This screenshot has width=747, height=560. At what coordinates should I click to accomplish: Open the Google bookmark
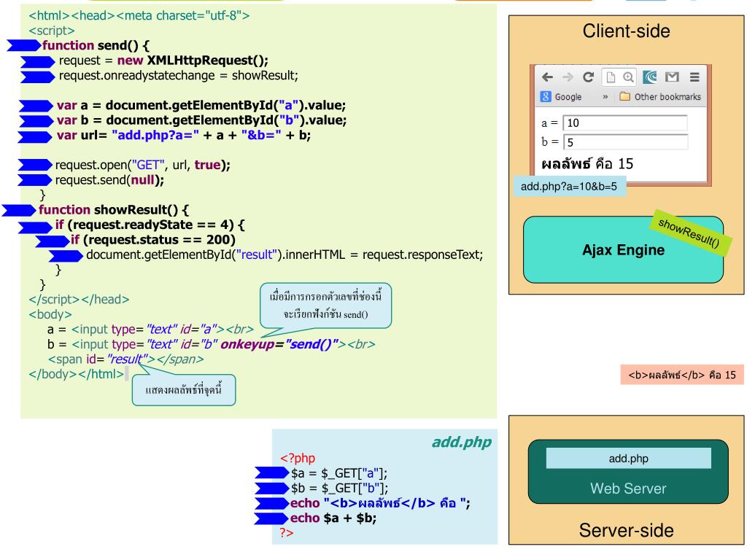pyautogui.click(x=561, y=97)
